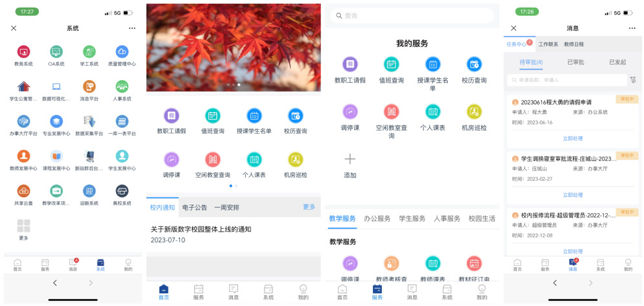Switch to 办公服务 category tab
Screen dimensions: 644x306
pyautogui.click(x=377, y=219)
